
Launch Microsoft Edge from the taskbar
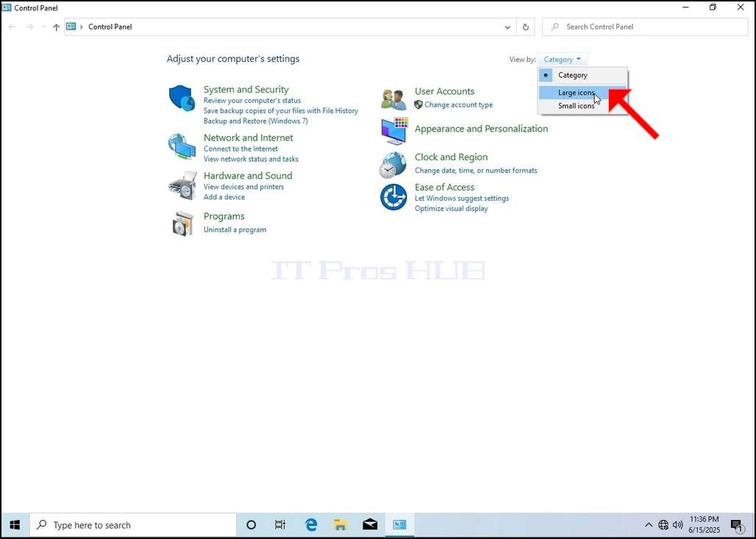click(311, 525)
